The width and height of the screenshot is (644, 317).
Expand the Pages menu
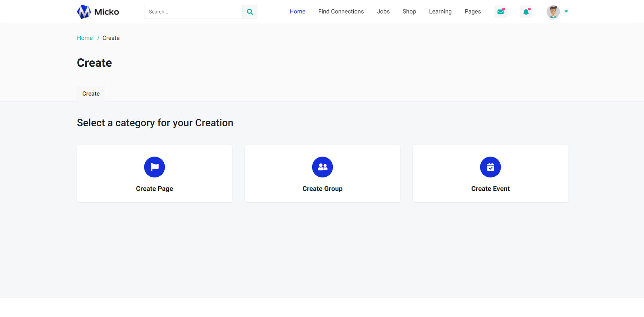(x=473, y=11)
